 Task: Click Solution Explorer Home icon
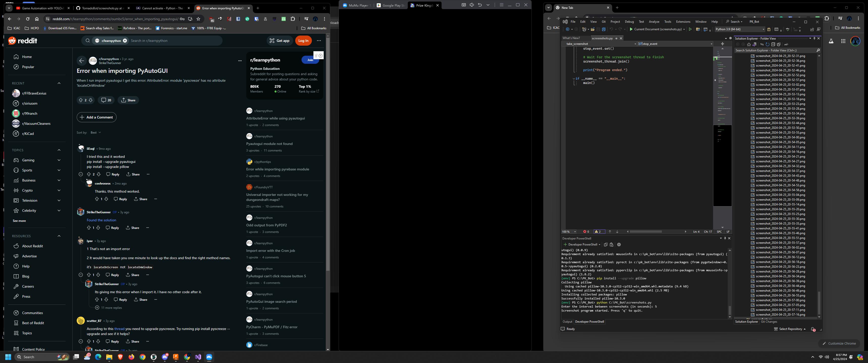(749, 44)
